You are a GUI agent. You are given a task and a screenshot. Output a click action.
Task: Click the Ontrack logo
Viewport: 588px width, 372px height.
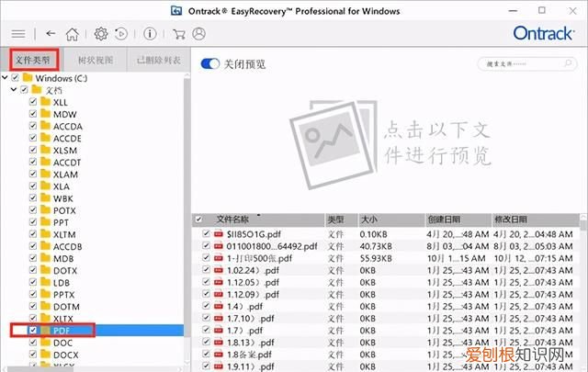point(543,33)
